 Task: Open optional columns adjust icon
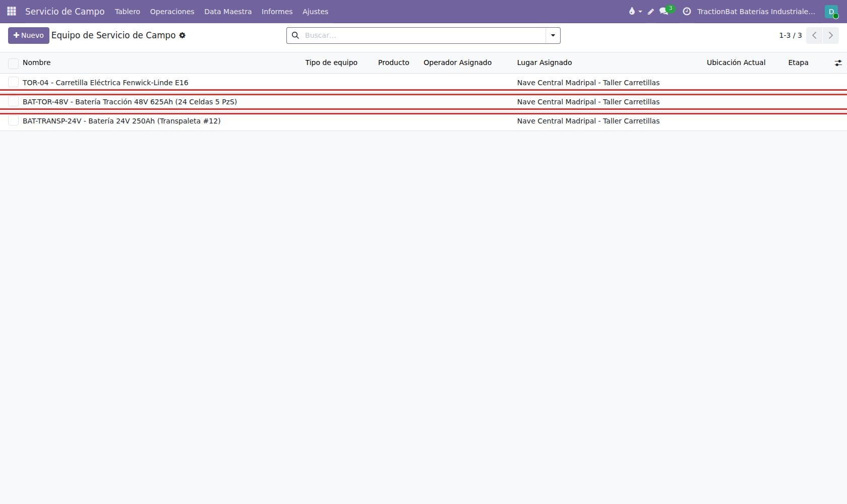click(838, 63)
